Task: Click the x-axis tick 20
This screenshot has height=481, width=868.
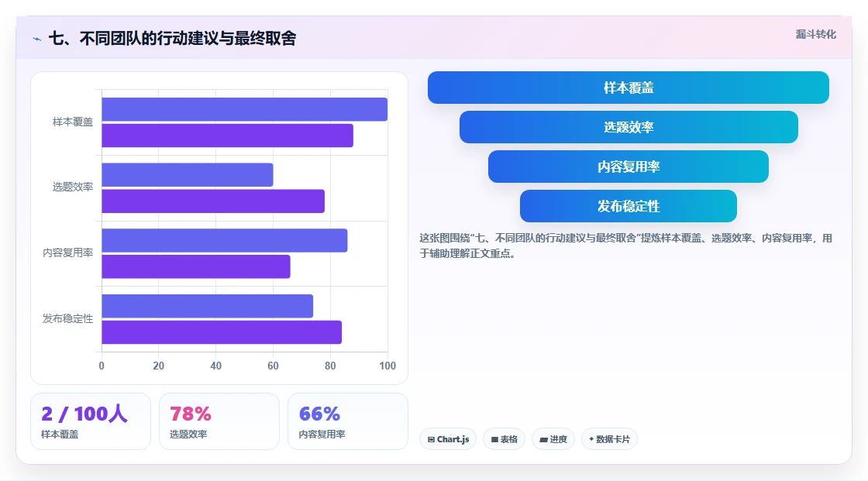Action: tap(158, 366)
